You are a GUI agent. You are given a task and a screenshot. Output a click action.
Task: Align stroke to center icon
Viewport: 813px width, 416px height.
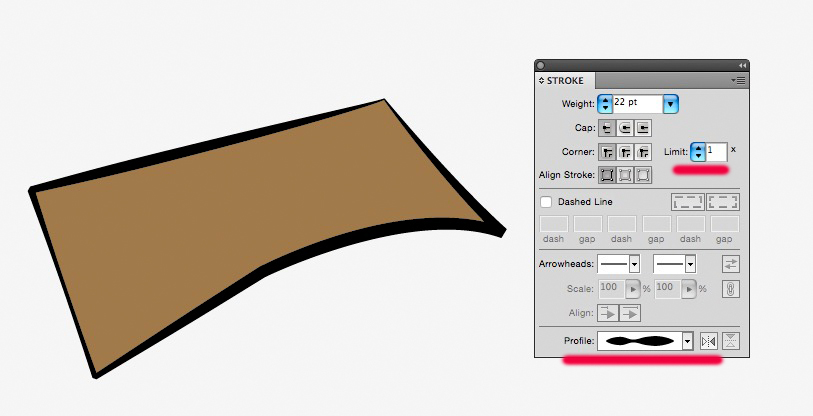[x=607, y=175]
